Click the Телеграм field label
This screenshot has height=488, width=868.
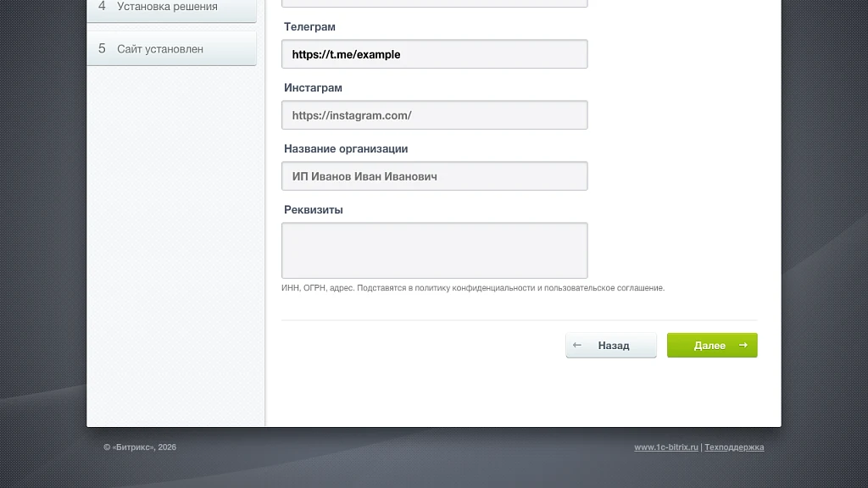pyautogui.click(x=309, y=26)
